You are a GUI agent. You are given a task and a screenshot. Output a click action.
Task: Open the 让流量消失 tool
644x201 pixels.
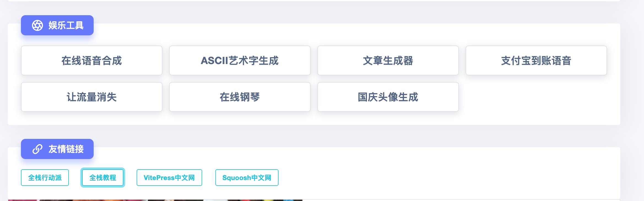(x=91, y=97)
